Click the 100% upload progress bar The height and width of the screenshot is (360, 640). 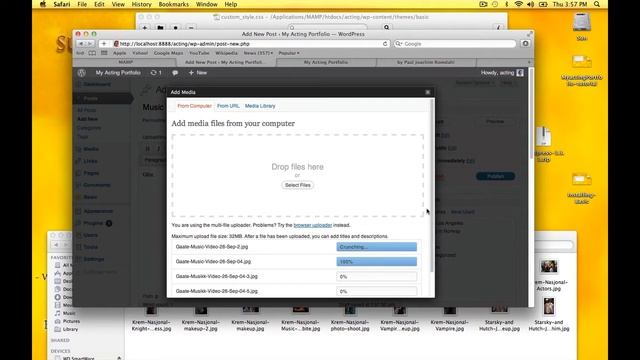tap(376, 262)
